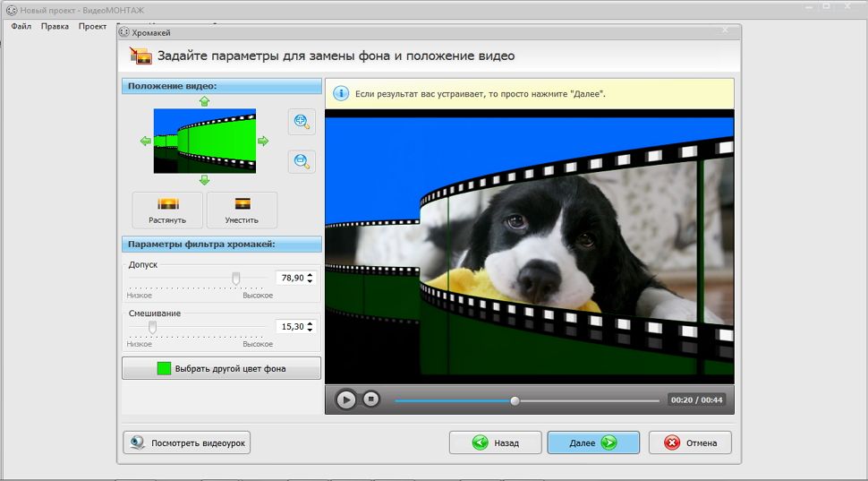This screenshot has width=868, height=481.
Task: Adjust the Допуск tolerance slider handle
Action: (236, 279)
